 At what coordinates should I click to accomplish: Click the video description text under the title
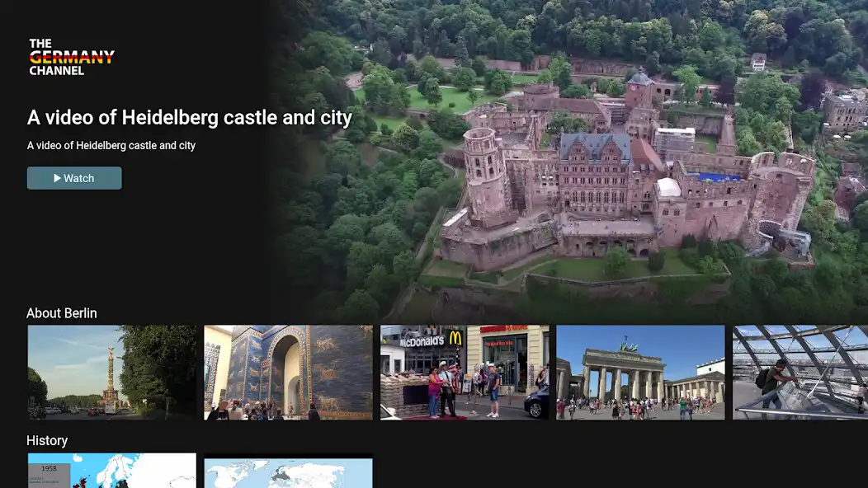click(x=111, y=145)
